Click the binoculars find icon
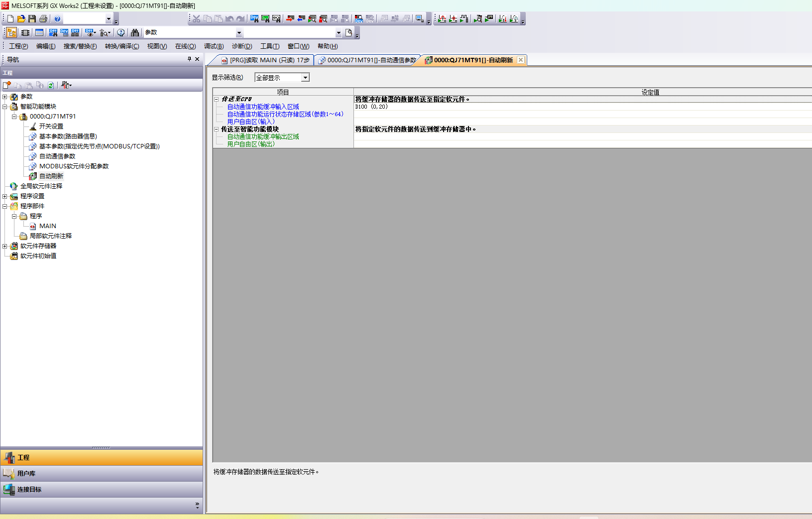 tap(134, 33)
